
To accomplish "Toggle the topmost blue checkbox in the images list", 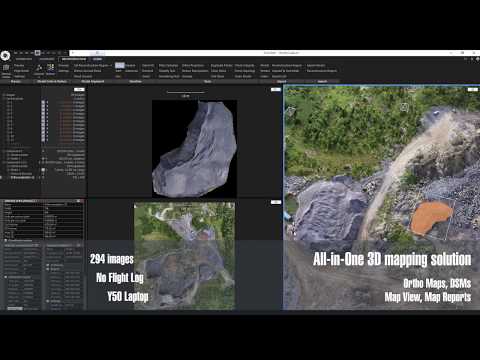I will [43, 103].
